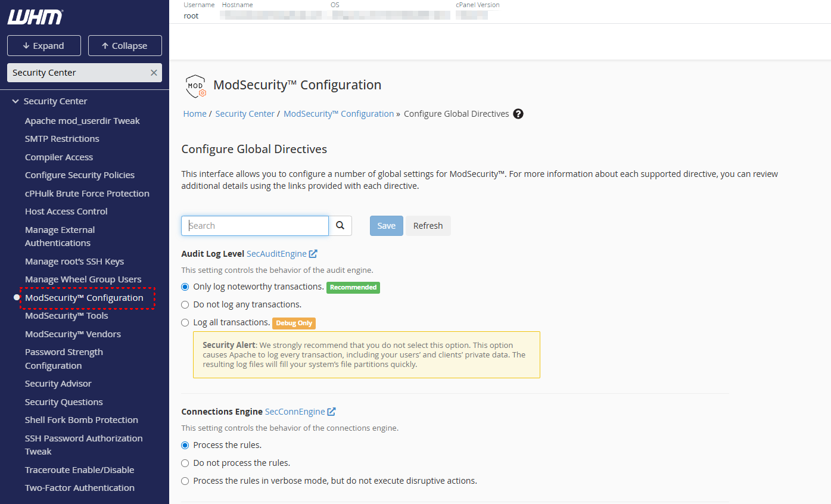The height and width of the screenshot is (504, 831).
Task: Open Compiler Access menu item
Action: (59, 157)
